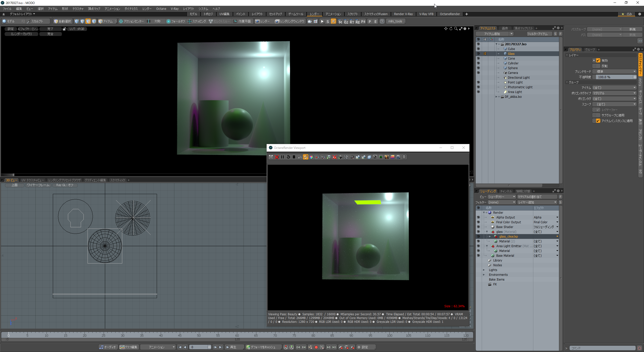
Task: Stop the Octane render
Action: [294, 157]
